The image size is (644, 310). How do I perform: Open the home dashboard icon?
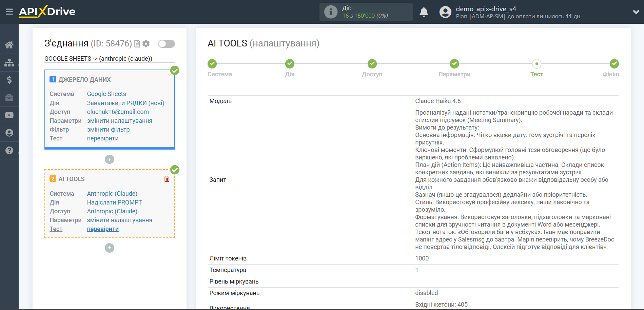point(9,45)
